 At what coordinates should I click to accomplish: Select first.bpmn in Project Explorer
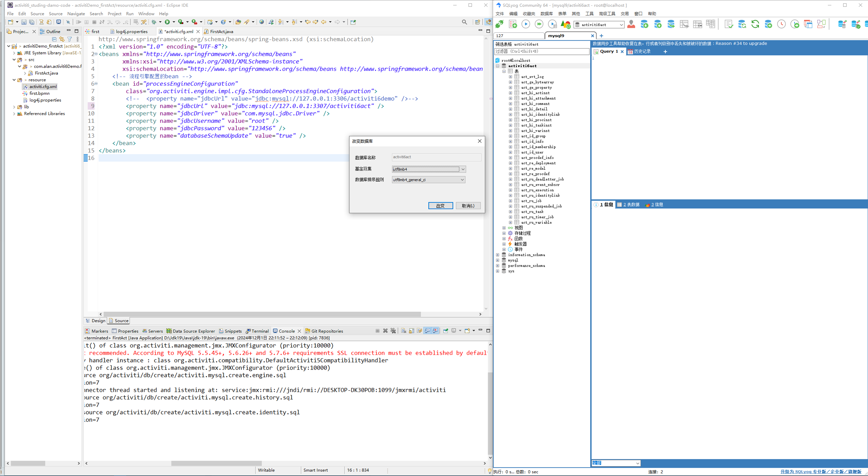[39, 93]
